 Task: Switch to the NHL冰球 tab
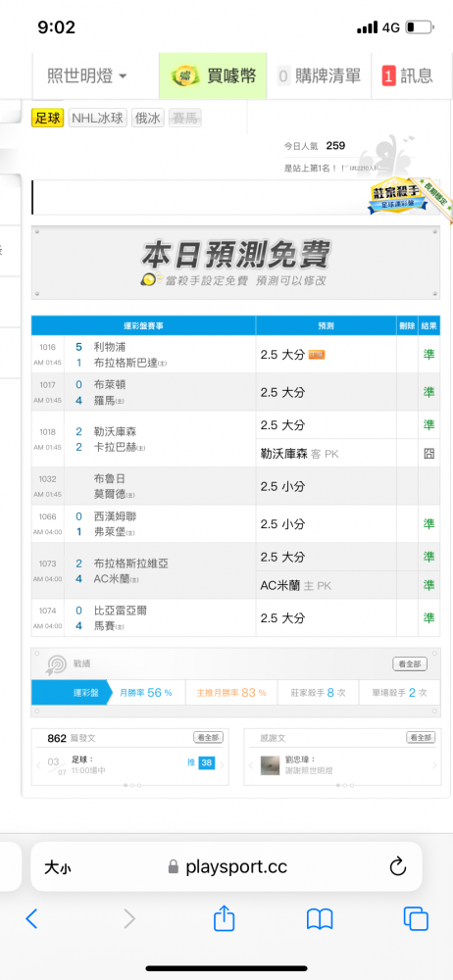[x=98, y=118]
